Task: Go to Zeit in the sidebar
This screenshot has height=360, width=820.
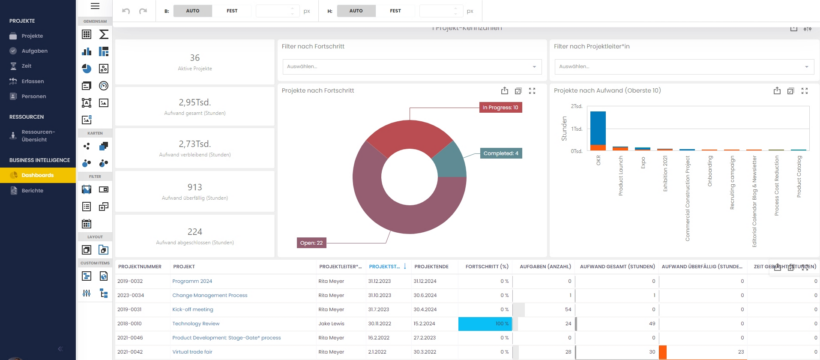Action: [x=26, y=66]
